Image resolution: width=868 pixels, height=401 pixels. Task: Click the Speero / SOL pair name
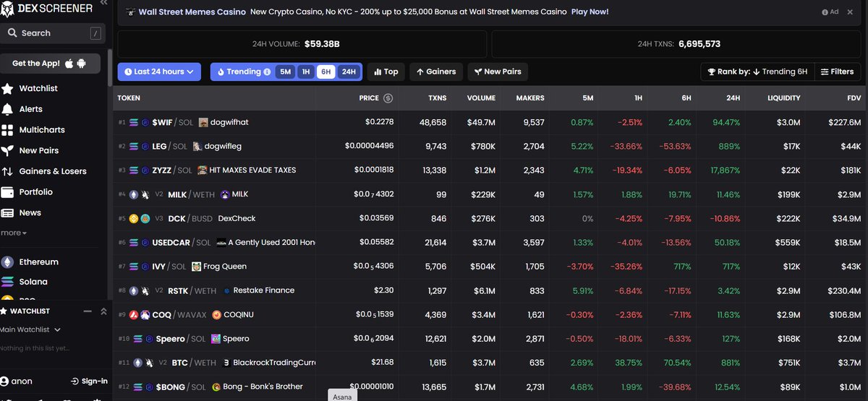click(x=181, y=339)
